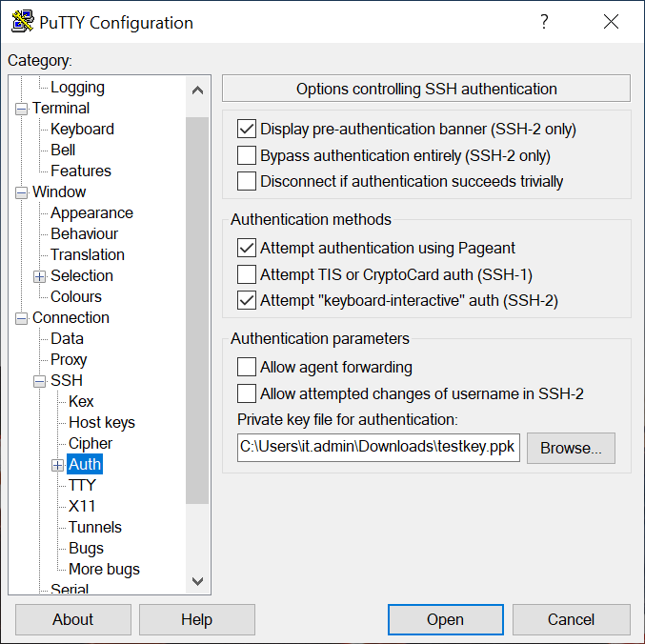Image resolution: width=645 pixels, height=644 pixels.
Task: Check Disconnect if authentication succeeds trivially
Action: click(x=247, y=181)
